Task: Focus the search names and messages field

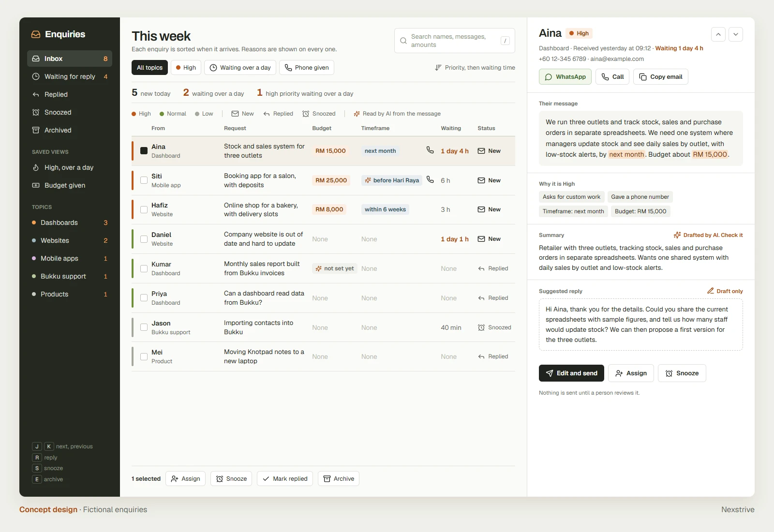Action: pyautogui.click(x=455, y=41)
